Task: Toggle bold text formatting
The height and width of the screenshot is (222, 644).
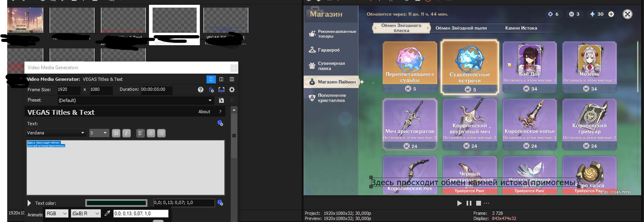Action: [116, 133]
